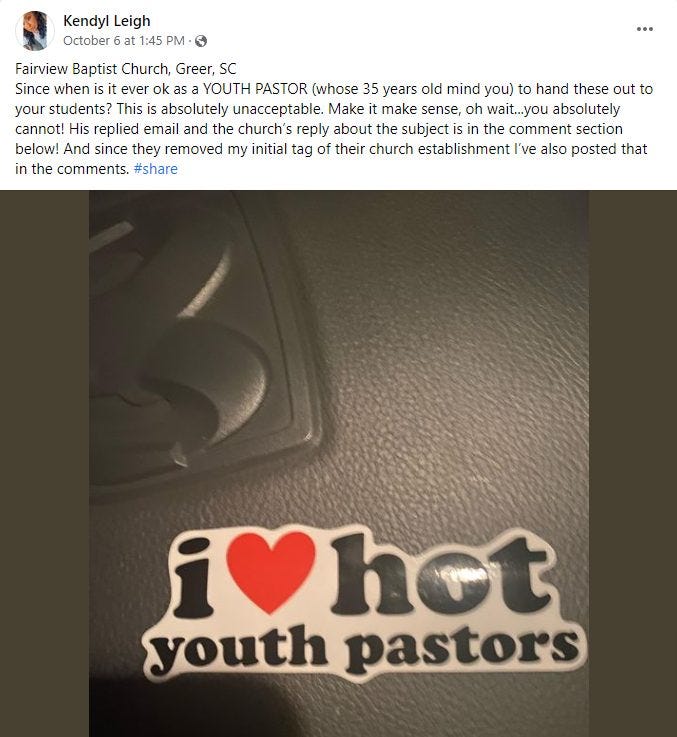Click the "This is absolutely unacceptable" sentence
This screenshot has width=677, height=737.
click(x=220, y=109)
